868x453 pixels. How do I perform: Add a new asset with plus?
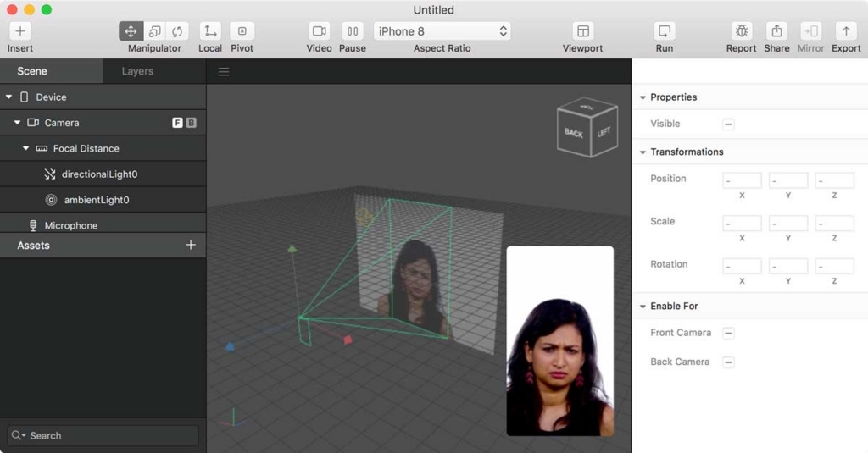click(191, 245)
